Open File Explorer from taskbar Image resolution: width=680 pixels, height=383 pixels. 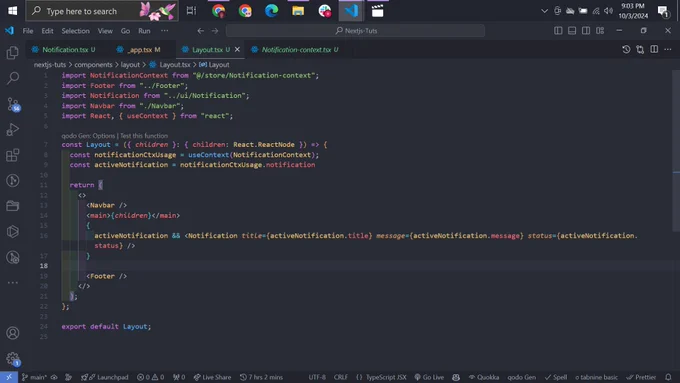click(x=298, y=11)
